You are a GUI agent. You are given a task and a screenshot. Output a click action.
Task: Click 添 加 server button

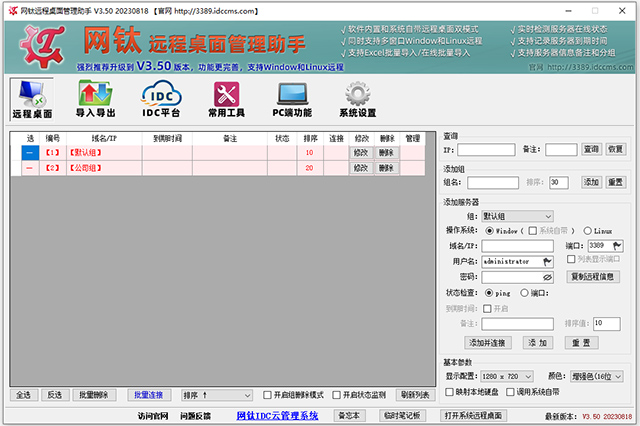tap(538, 343)
